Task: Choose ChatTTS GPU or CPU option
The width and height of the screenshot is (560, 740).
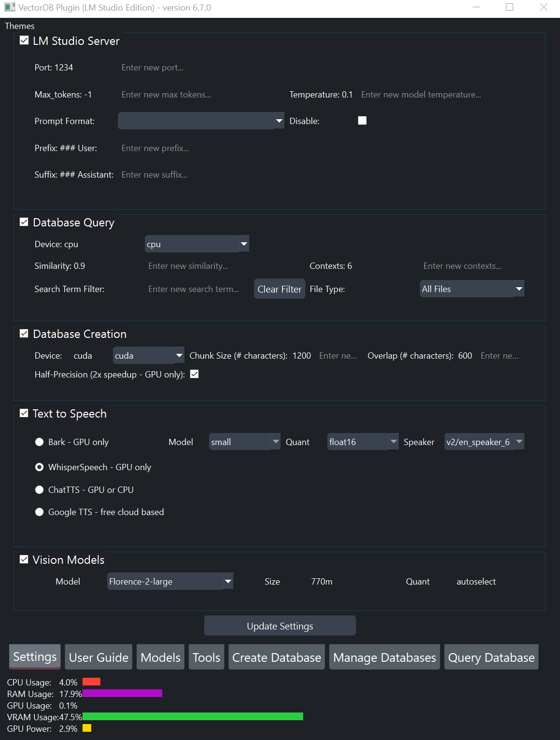Action: tap(39, 489)
